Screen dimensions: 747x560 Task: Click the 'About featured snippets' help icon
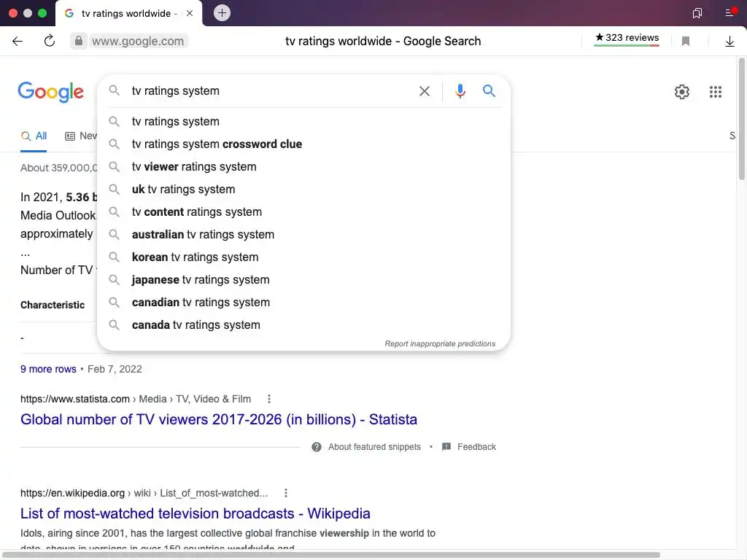click(317, 447)
